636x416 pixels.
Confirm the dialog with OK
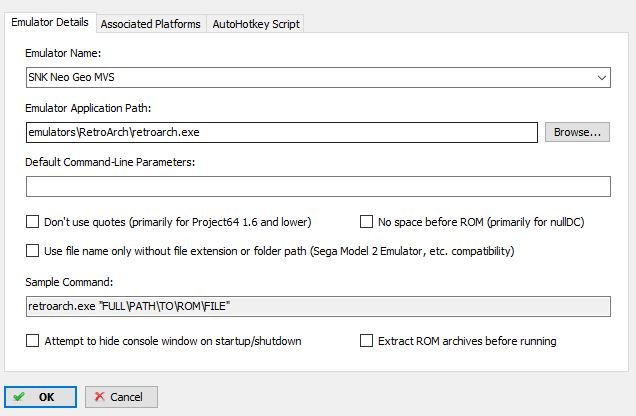click(40, 397)
